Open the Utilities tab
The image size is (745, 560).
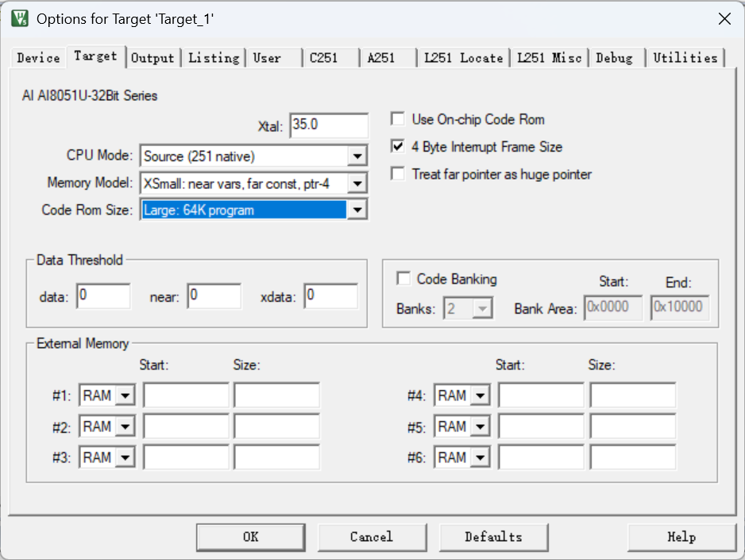(685, 58)
